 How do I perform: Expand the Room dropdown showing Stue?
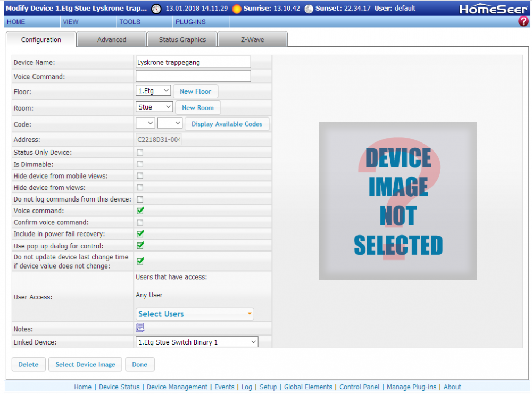point(155,107)
